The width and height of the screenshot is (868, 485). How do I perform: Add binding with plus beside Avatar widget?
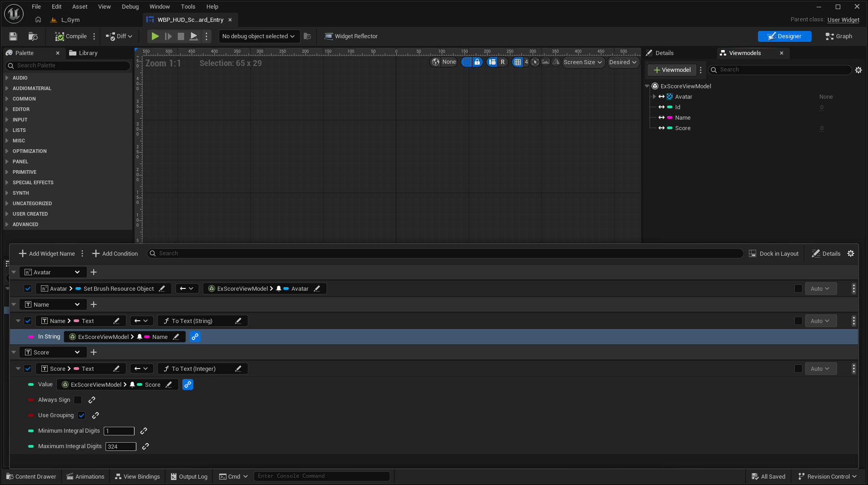click(x=94, y=273)
